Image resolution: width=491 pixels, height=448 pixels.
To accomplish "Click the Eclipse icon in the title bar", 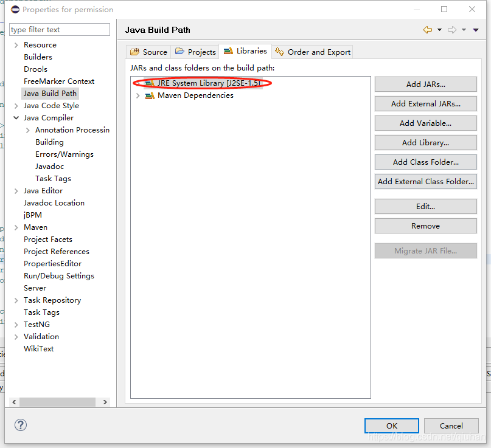I will pyautogui.click(x=15, y=9).
